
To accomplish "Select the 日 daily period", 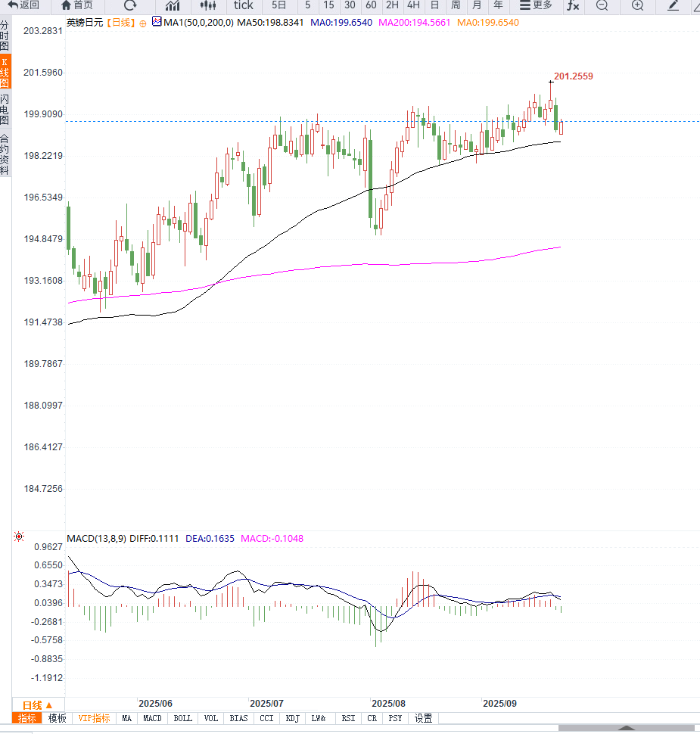I will (434, 5).
